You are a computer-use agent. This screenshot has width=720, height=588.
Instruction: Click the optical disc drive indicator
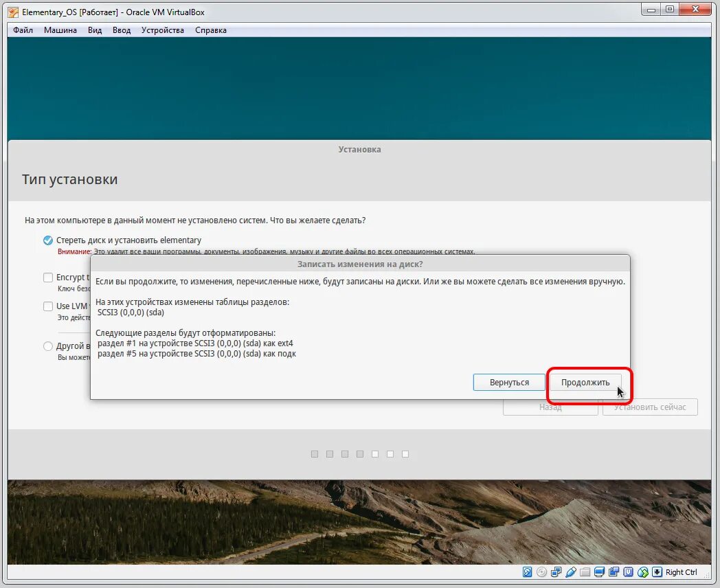542,572
